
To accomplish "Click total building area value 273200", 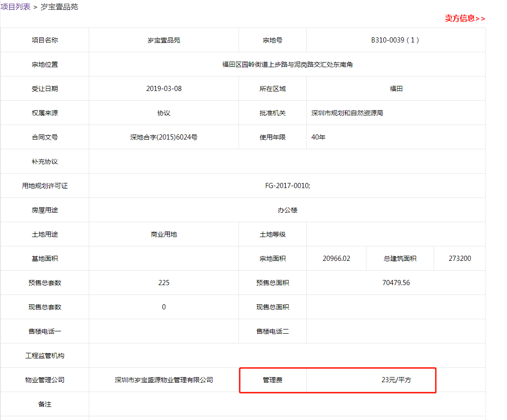I will coord(459,259).
